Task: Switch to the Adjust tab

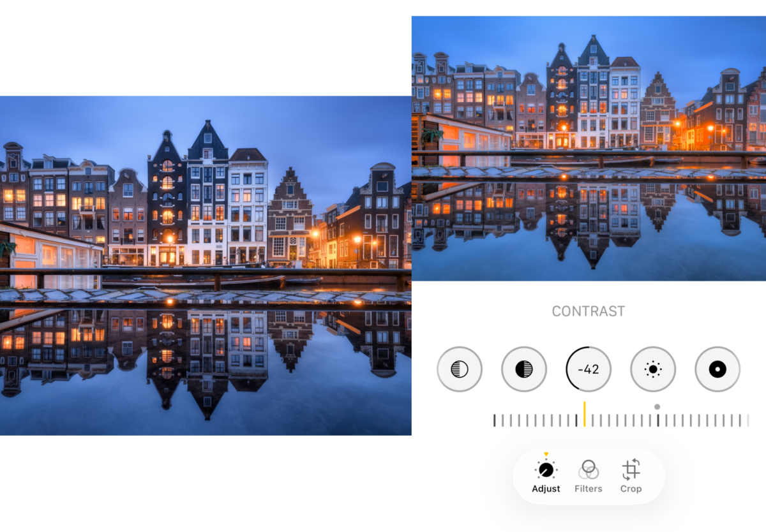Action: [546, 475]
